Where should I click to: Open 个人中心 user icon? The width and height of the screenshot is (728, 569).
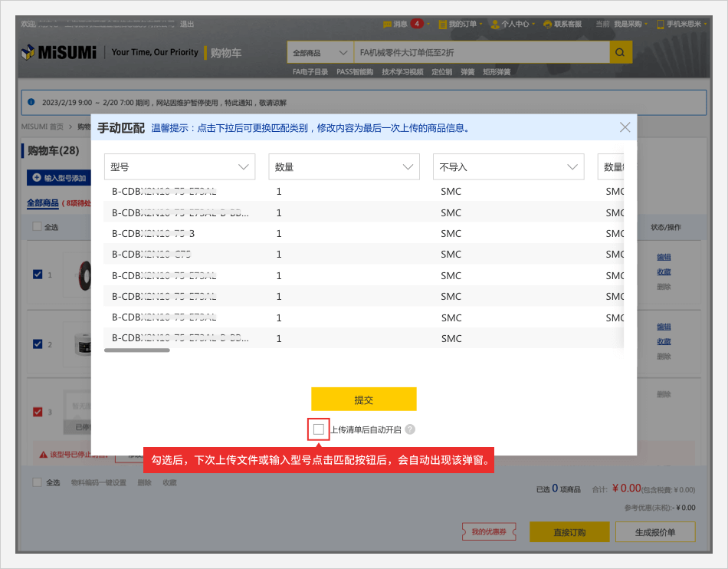(495, 24)
